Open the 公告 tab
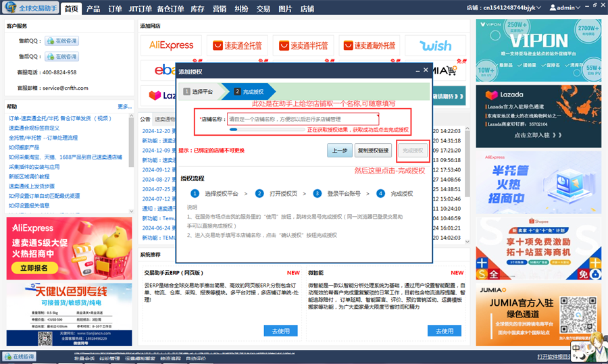 click(145, 119)
